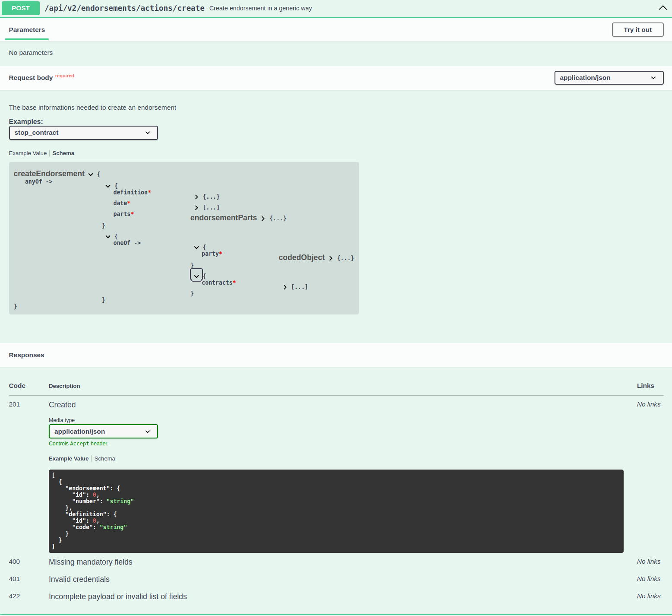This screenshot has height=616, width=672.
Task: Open the stop_contract examples dropdown
Action: (x=83, y=133)
